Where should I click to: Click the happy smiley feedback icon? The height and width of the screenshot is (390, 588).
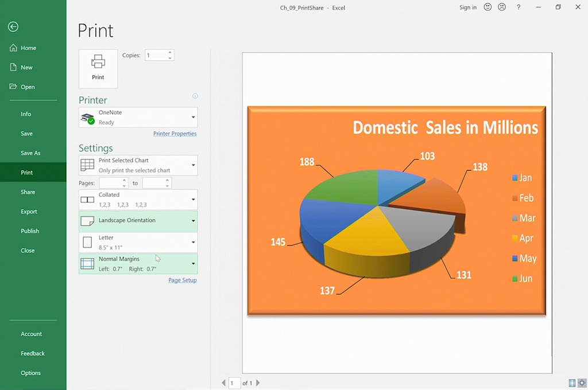point(488,7)
